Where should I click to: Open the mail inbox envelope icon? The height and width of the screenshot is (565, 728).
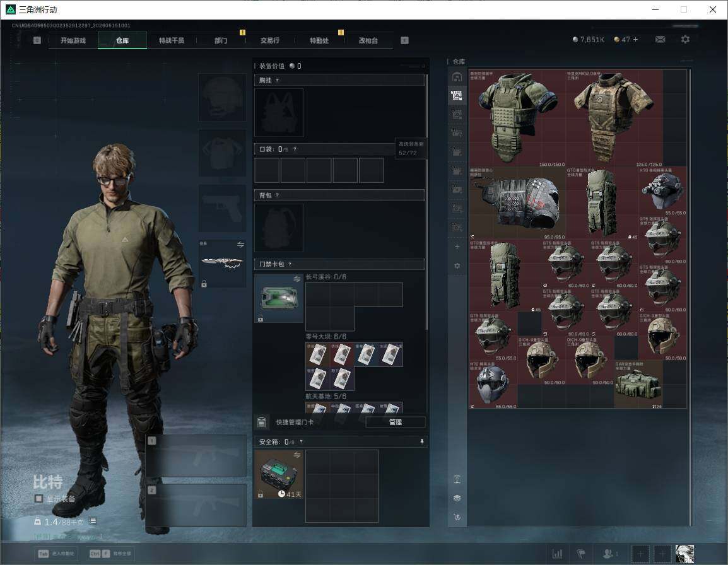pos(660,40)
